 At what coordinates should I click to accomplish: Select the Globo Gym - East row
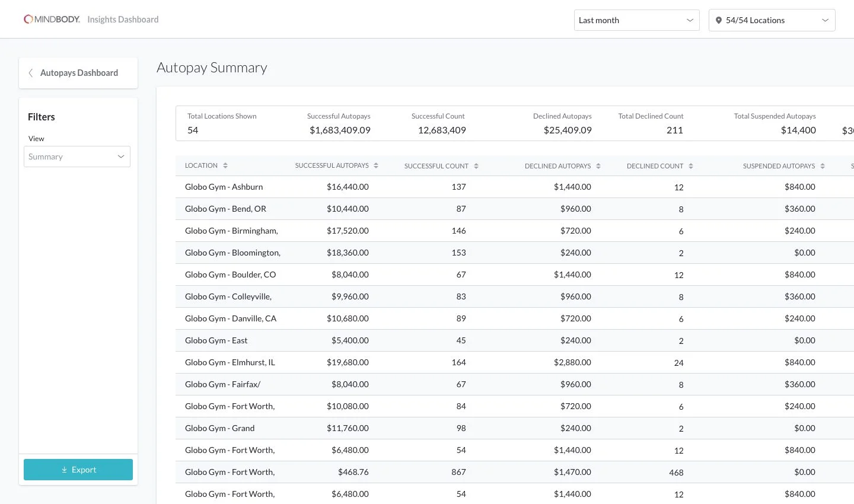coord(515,340)
